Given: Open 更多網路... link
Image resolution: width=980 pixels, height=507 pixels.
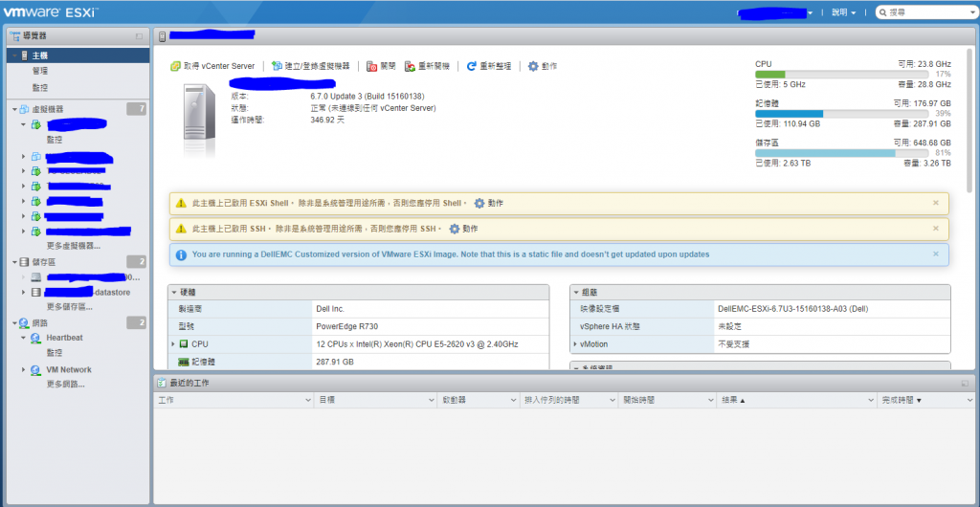Looking at the screenshot, I should click(x=66, y=385).
